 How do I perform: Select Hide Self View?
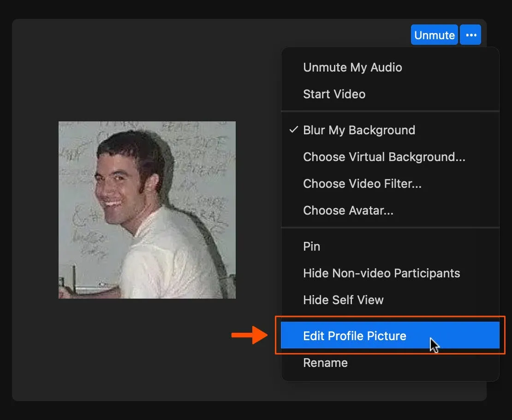click(343, 300)
